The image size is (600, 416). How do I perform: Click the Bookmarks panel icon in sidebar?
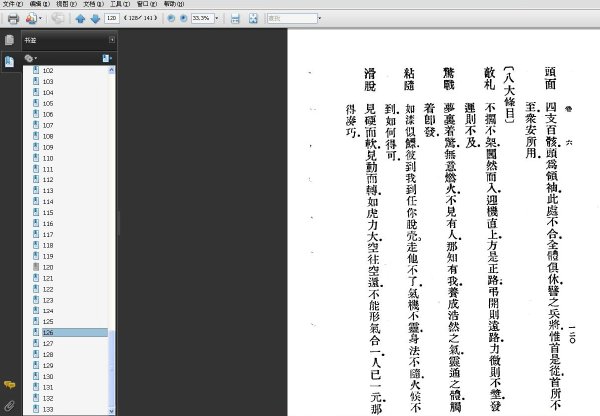pyautogui.click(x=9, y=61)
